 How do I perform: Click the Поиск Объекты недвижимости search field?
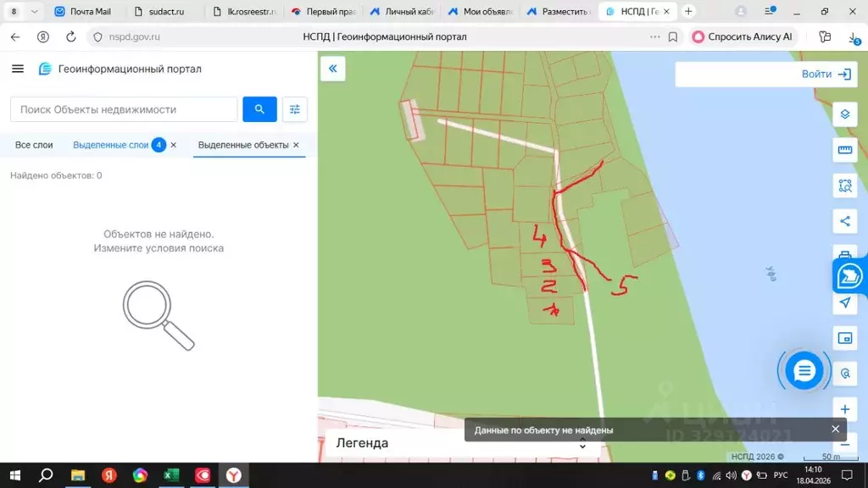122,109
